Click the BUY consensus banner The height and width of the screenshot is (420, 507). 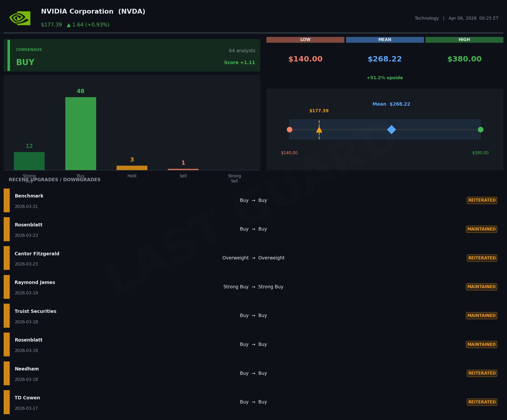click(132, 55)
